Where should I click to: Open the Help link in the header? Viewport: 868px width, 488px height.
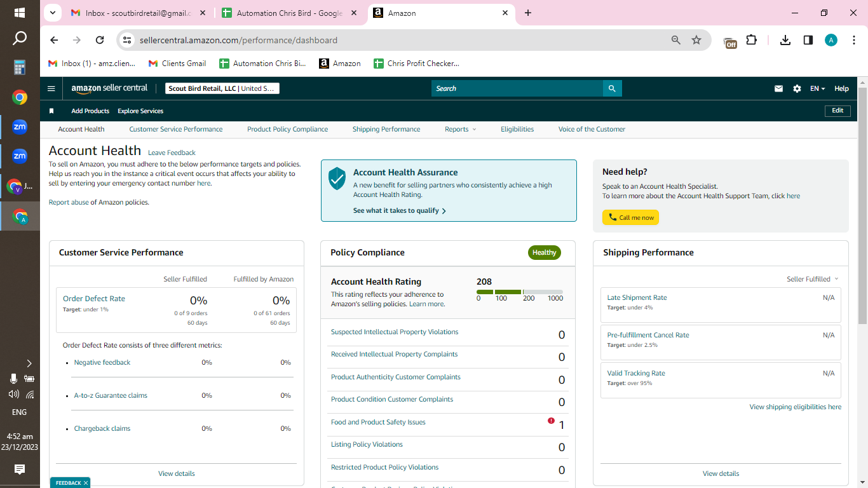[841, 89]
